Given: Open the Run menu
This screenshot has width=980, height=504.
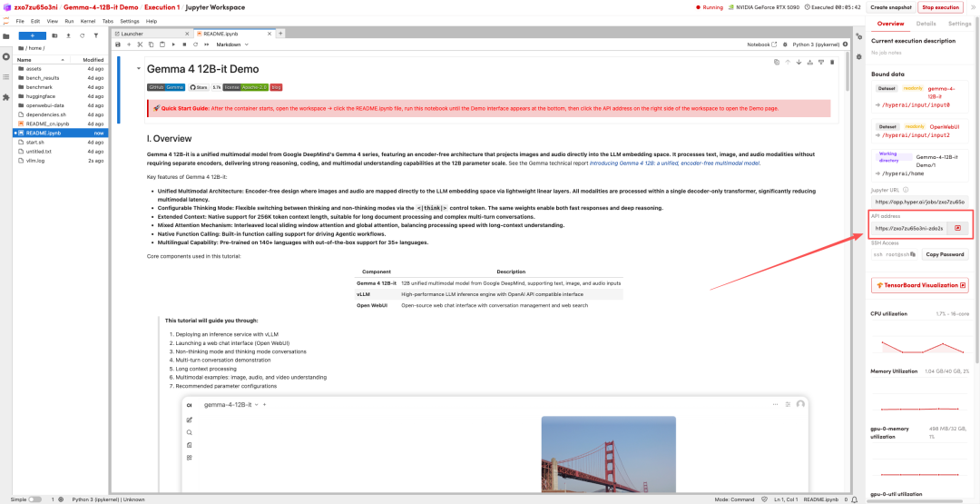Looking at the screenshot, I should pos(69,21).
